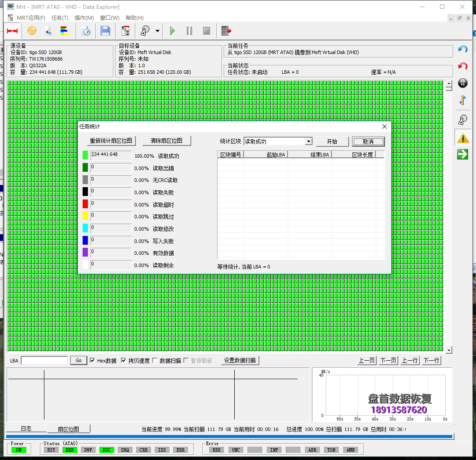Screen dimensions: 476x460
Task: Uncheck the Hex数据 checkbox
Action: (x=93, y=361)
